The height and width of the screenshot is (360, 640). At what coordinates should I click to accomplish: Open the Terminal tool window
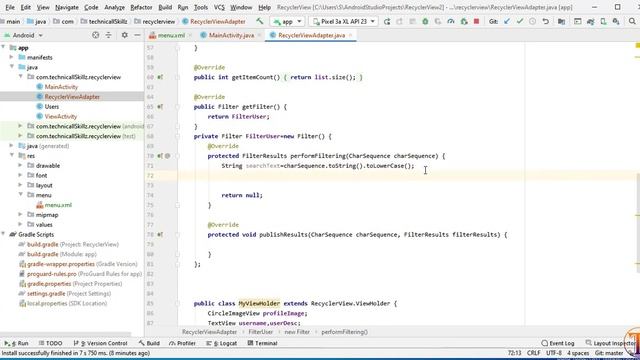tap(262, 343)
